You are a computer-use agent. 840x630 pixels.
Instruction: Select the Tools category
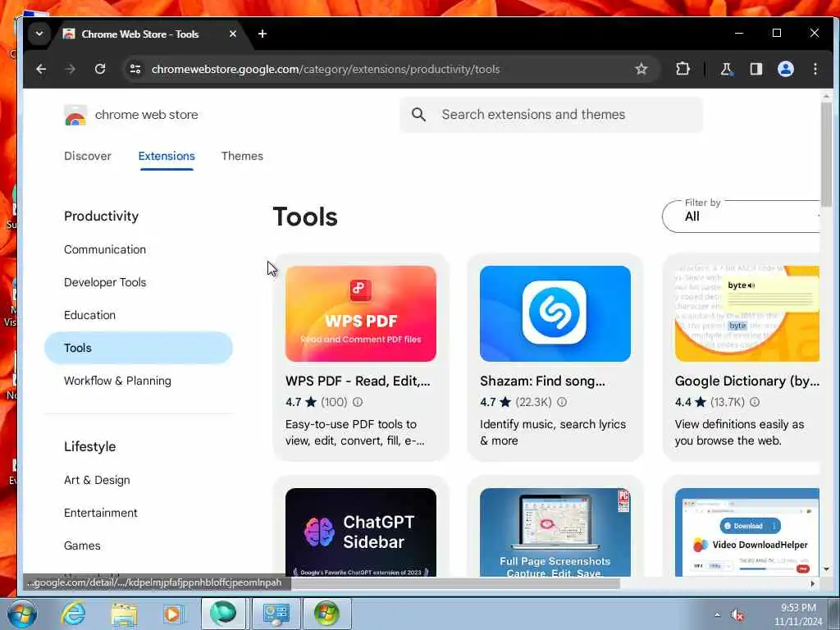point(138,348)
